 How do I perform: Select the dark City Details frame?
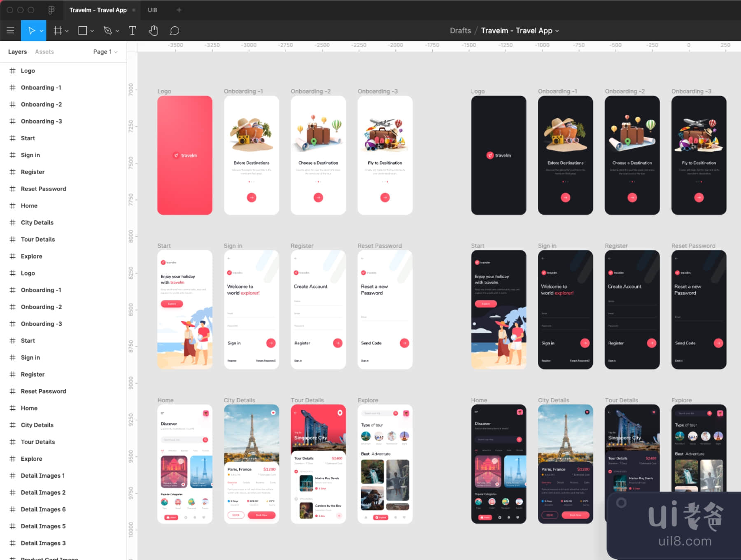[x=565, y=464]
